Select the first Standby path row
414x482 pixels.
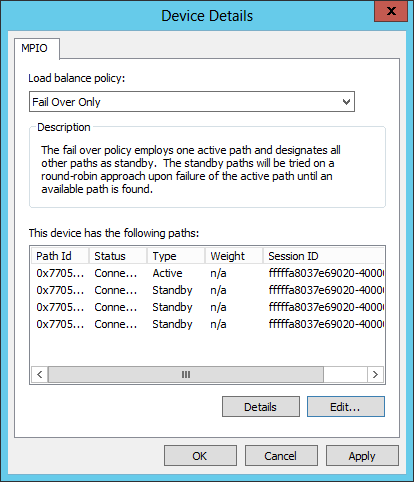point(207,290)
